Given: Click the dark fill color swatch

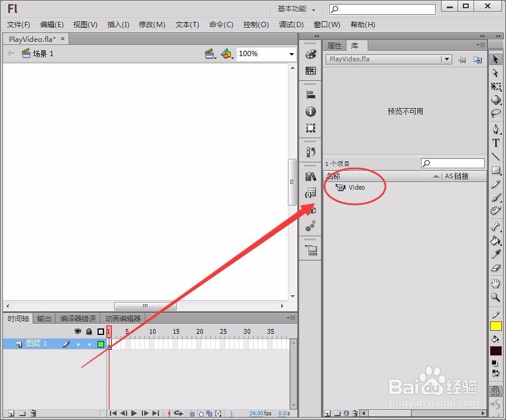Looking at the screenshot, I should click(496, 351).
